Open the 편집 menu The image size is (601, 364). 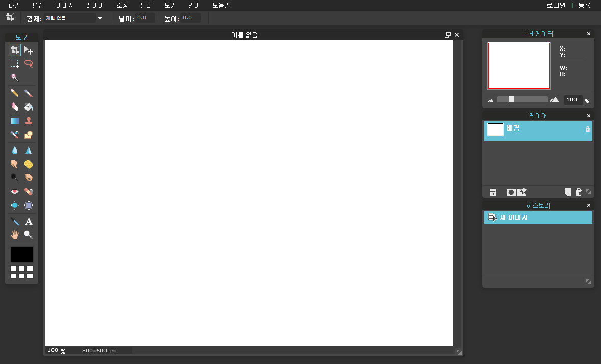point(38,6)
